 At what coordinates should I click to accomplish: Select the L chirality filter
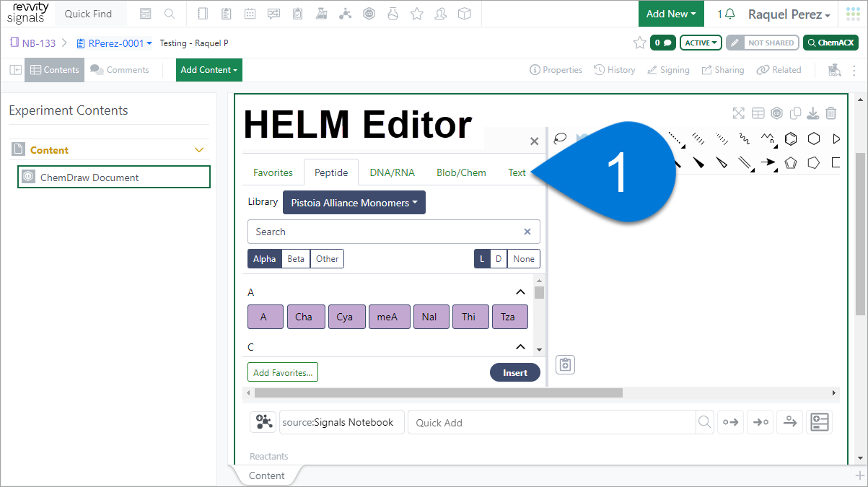tap(482, 259)
